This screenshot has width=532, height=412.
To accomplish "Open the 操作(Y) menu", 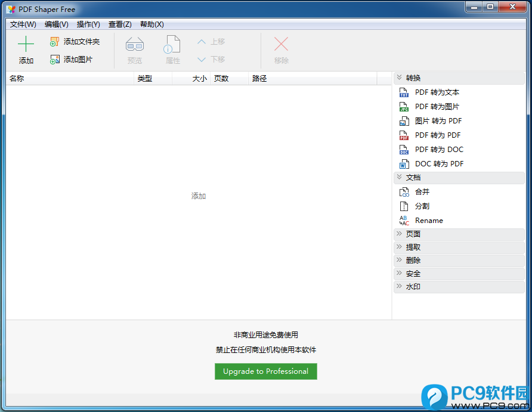I will point(88,24).
